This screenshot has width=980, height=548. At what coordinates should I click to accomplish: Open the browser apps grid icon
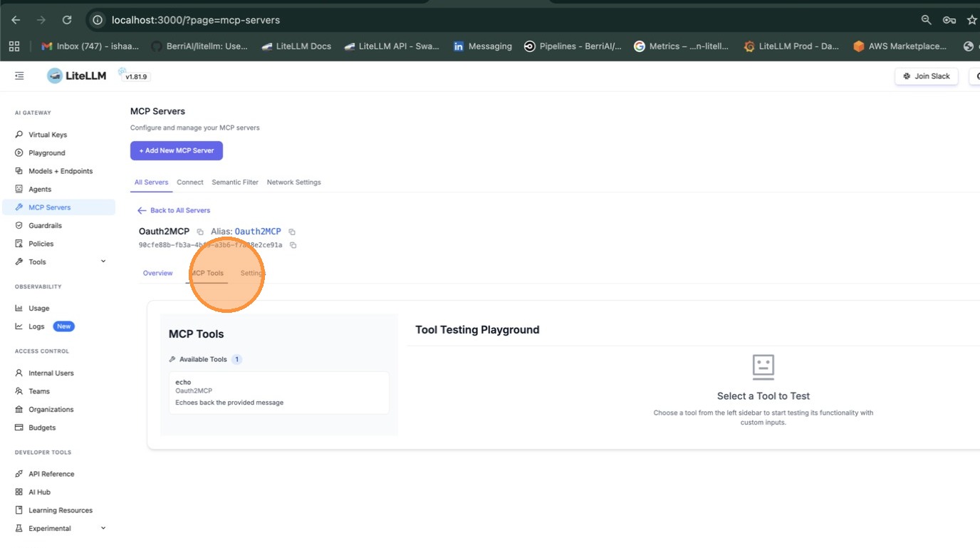point(14,46)
